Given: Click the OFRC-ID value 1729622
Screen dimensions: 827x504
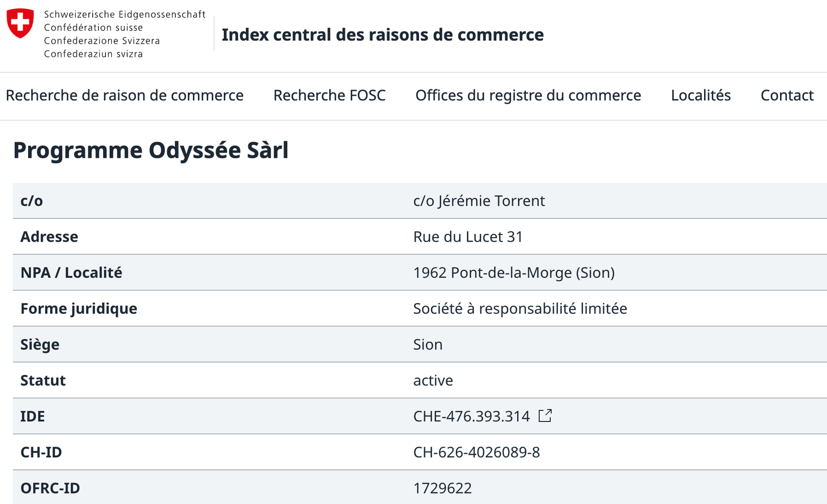Looking at the screenshot, I should tap(442, 488).
